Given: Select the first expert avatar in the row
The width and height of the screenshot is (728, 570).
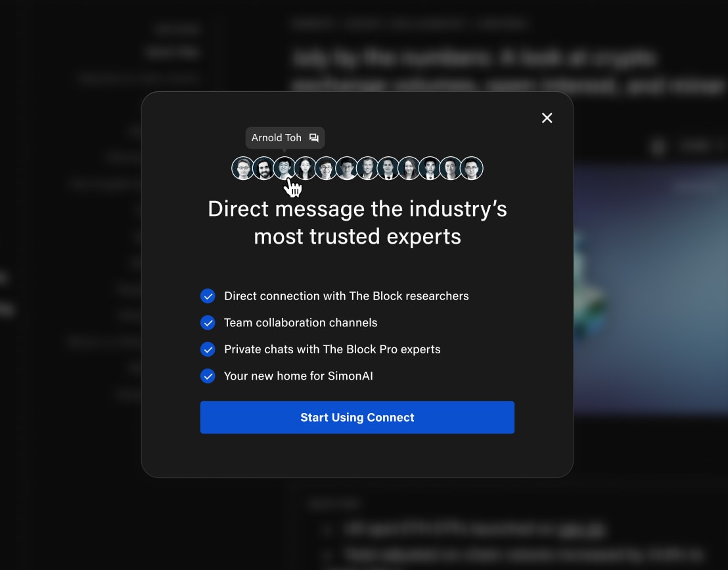Looking at the screenshot, I should click(243, 169).
